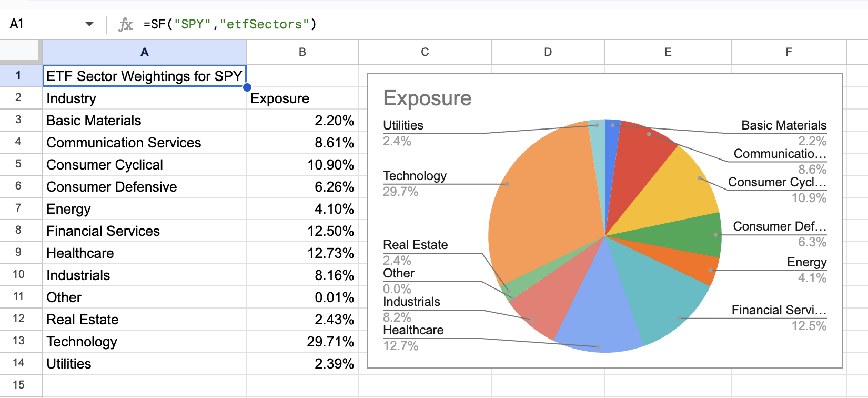Click the 'Consumer Defensive' cell
The image size is (868, 398).
click(145, 187)
